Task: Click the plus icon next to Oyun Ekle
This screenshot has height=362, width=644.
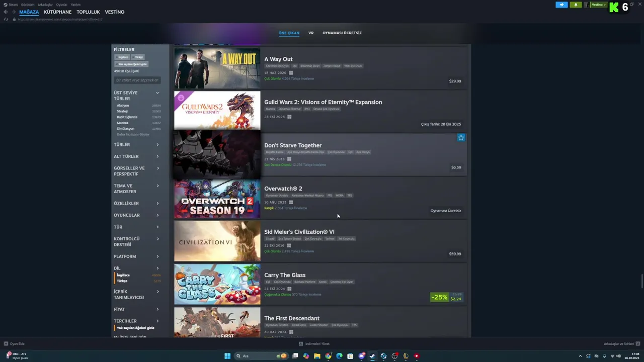Action: (x=6, y=344)
